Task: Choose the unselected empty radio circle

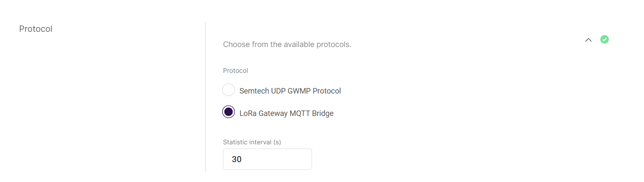Action: pyautogui.click(x=229, y=90)
